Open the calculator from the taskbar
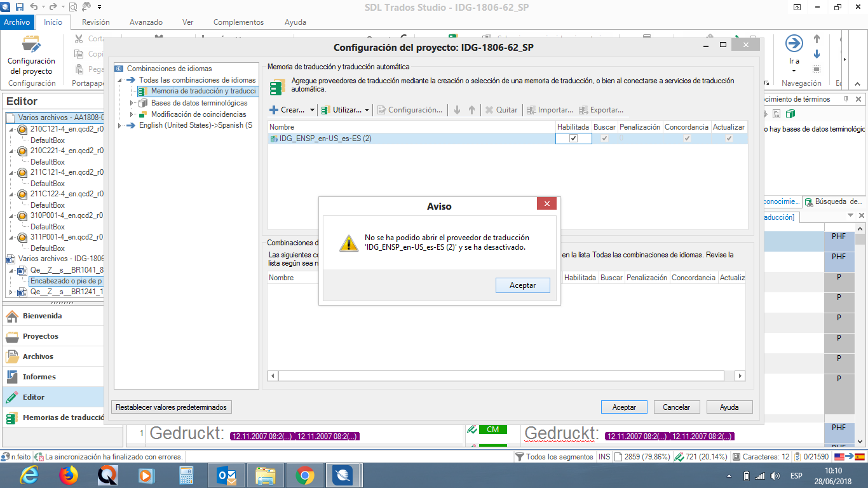This screenshot has width=868, height=488. pos(186,475)
